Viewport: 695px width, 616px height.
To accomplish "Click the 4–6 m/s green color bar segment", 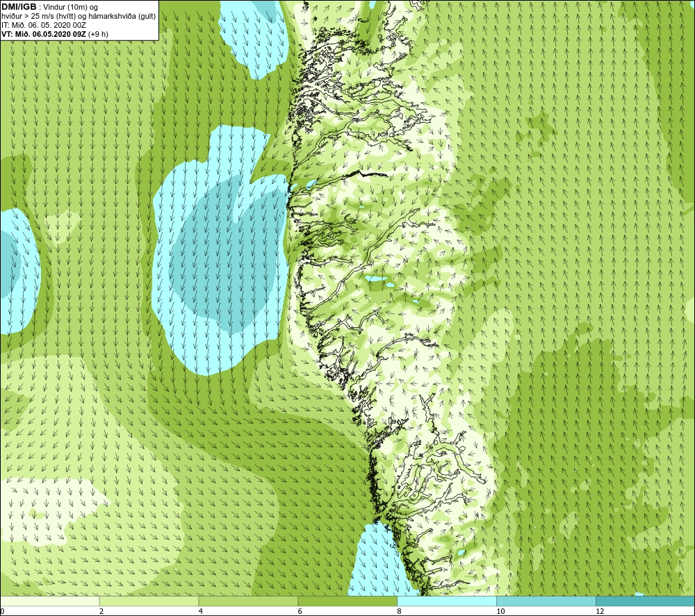I will point(248,601).
